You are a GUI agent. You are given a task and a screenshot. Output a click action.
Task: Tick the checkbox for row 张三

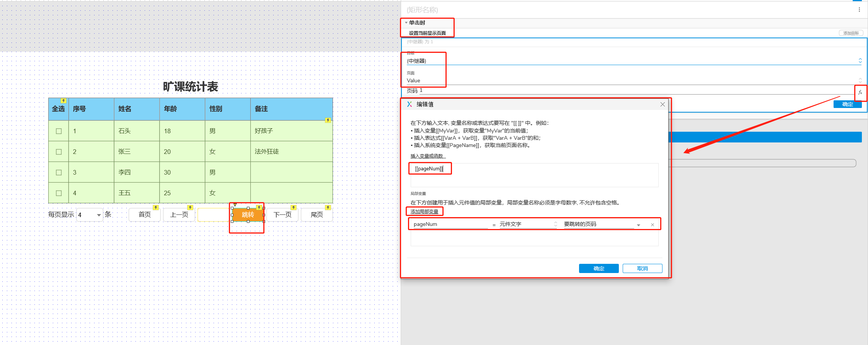(59, 152)
